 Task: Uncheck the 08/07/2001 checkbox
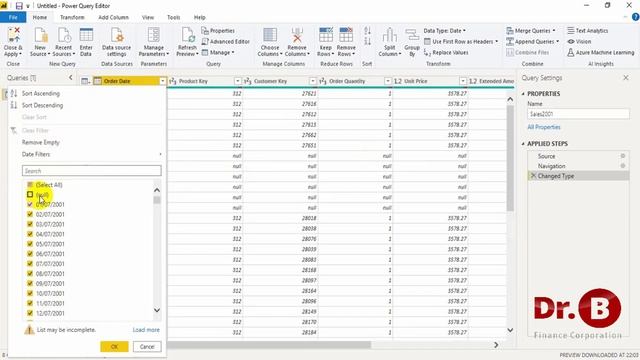[x=30, y=273]
